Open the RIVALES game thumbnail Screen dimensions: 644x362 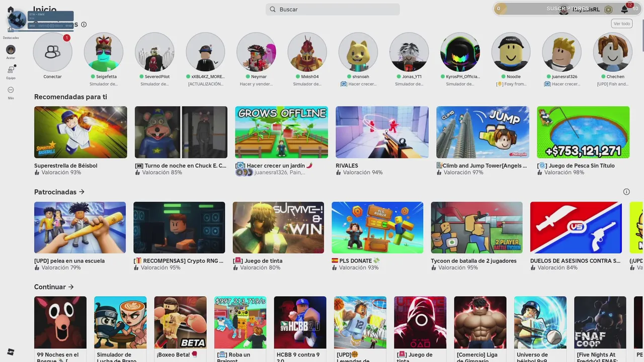click(x=382, y=132)
